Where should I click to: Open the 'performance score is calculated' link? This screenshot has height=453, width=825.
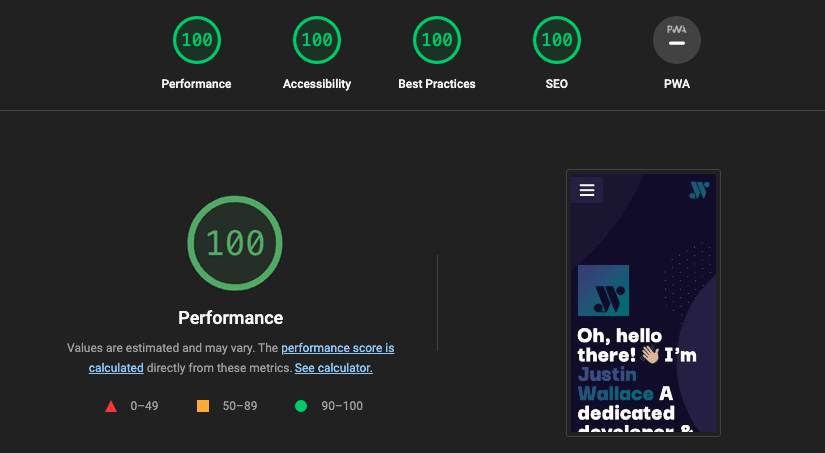[x=338, y=348]
